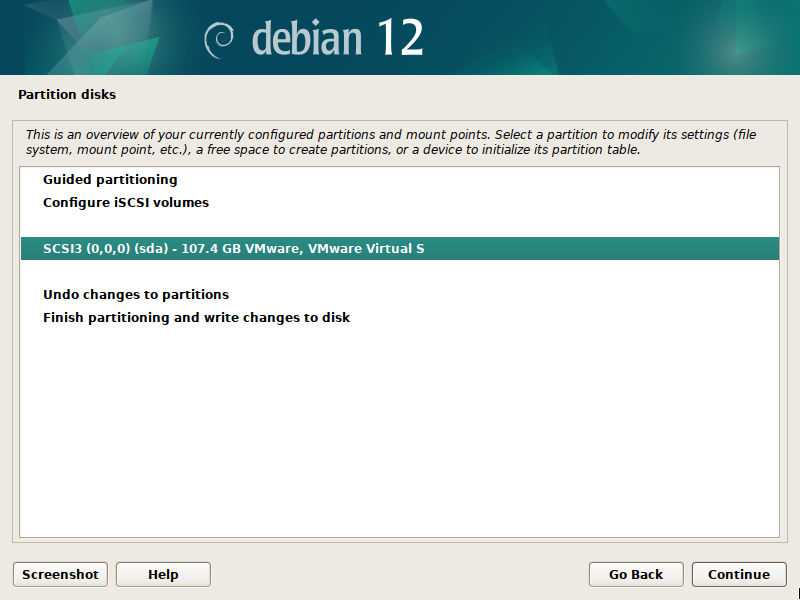Click the debian 12 banner title
Viewport: 800px width, 600px height.
pyautogui.click(x=337, y=37)
